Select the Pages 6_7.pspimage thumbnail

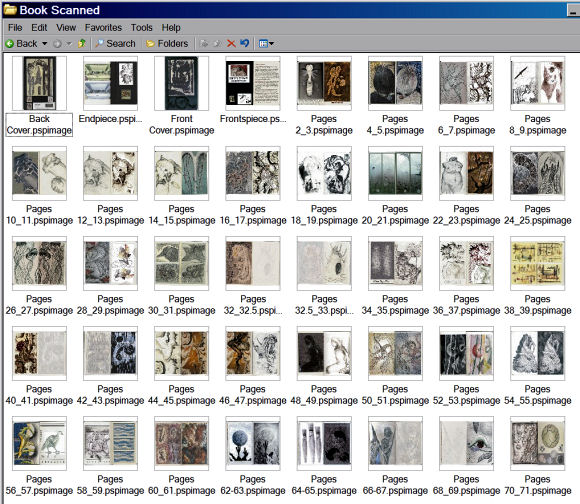[466, 83]
